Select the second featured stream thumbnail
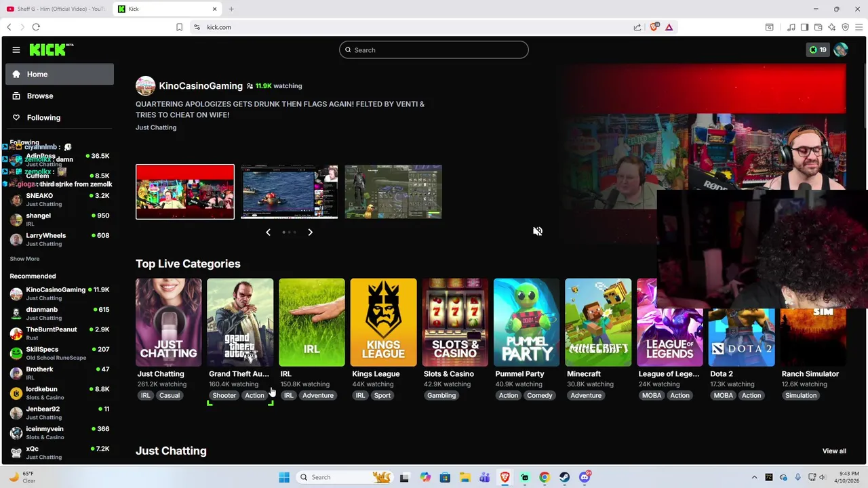 click(x=290, y=192)
